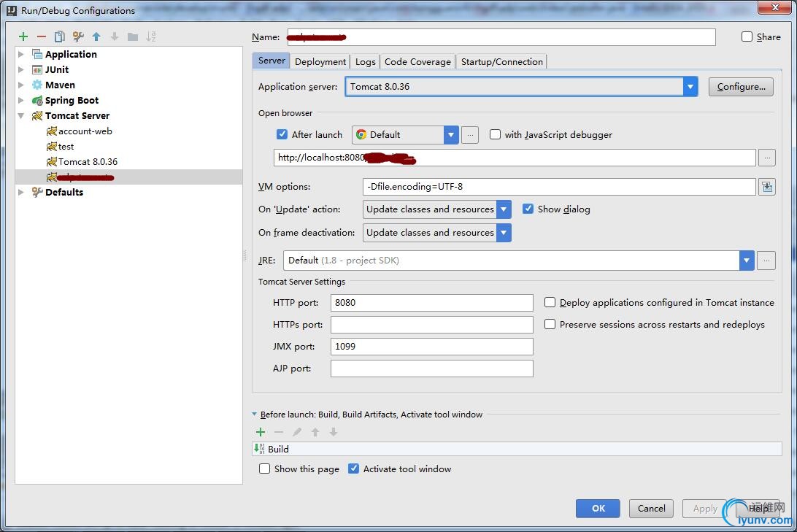Add a new run configuration
Screen dimensions: 797x532
coord(23,36)
